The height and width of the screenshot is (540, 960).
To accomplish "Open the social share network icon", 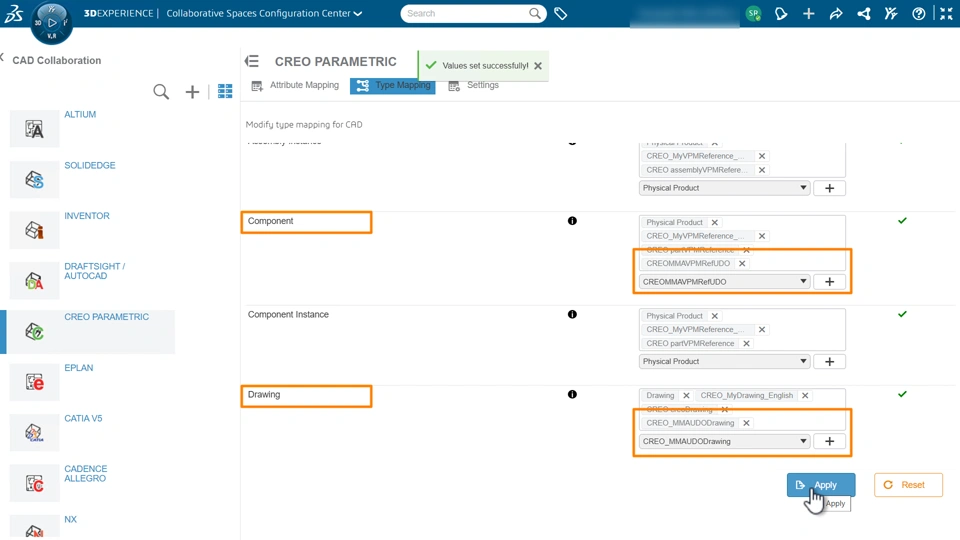I will pos(863,13).
